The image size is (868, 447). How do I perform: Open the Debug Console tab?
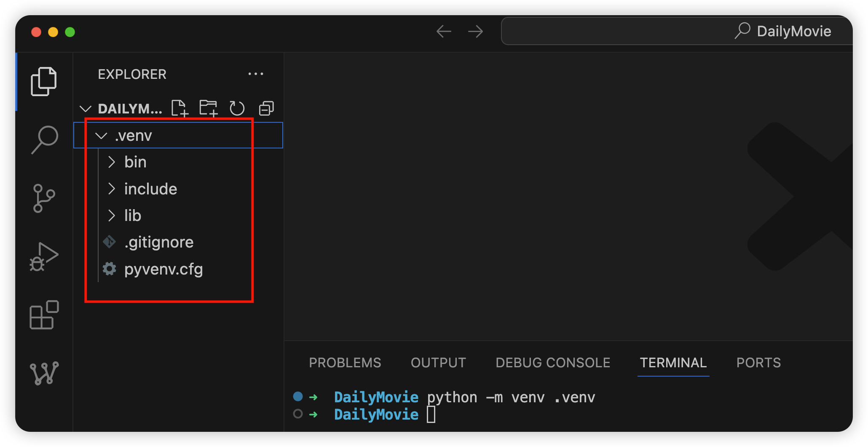click(x=553, y=363)
